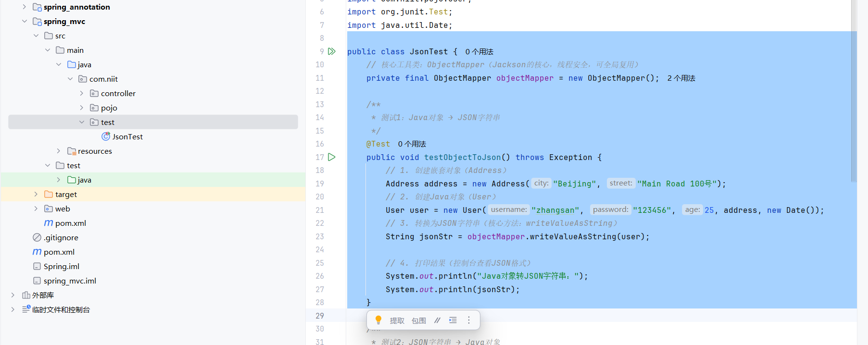
Task: Expand the java folder under test
Action: coord(59,180)
